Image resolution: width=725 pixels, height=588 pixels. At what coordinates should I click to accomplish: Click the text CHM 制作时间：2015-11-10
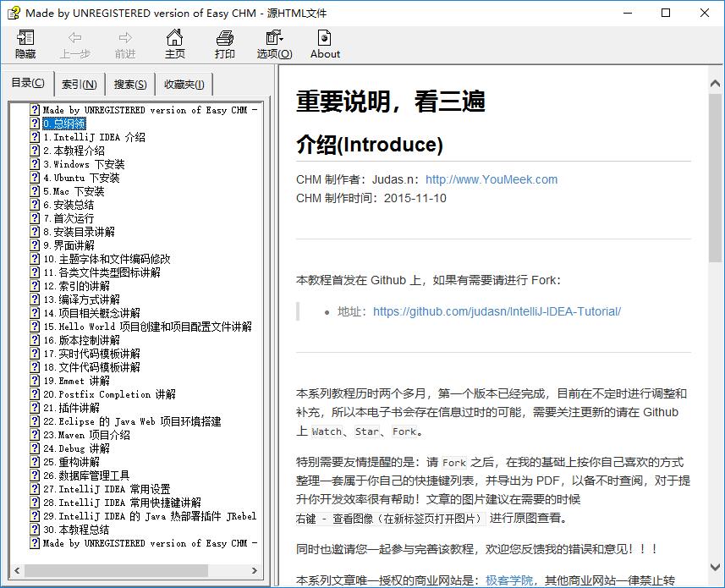point(371,198)
